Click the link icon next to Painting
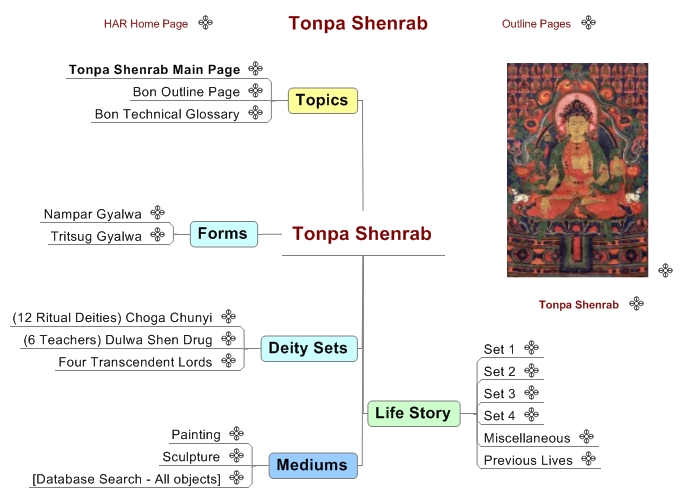This screenshot has height=497, width=687. [x=236, y=433]
